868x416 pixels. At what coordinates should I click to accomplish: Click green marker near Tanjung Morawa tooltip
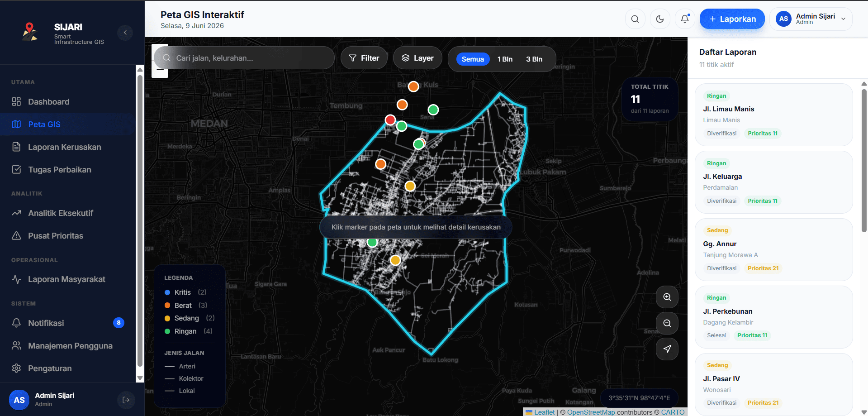[372, 243]
